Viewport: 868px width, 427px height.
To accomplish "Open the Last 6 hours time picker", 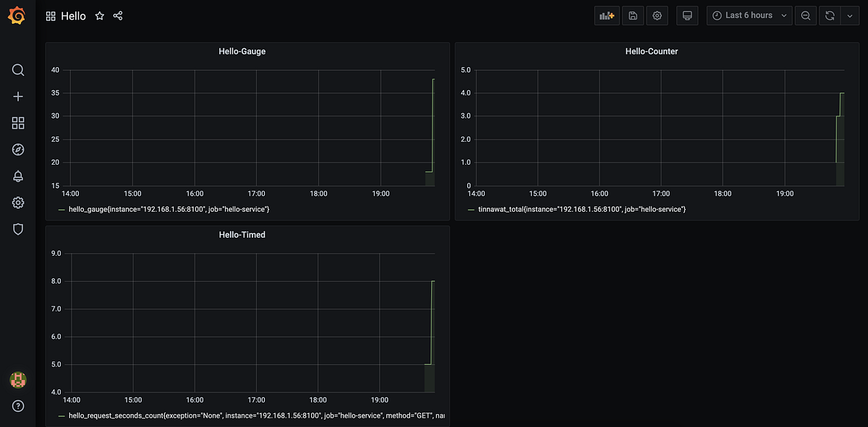I will pyautogui.click(x=749, y=15).
